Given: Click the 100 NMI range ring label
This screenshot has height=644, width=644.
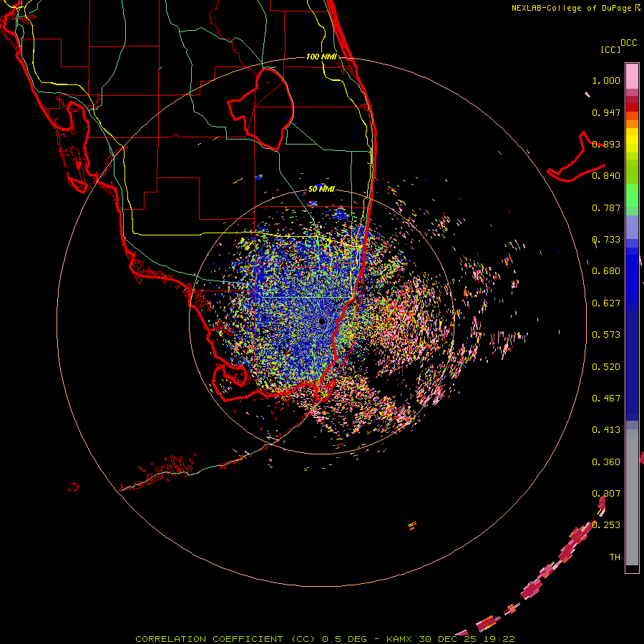Looking at the screenshot, I should pyautogui.click(x=321, y=57).
